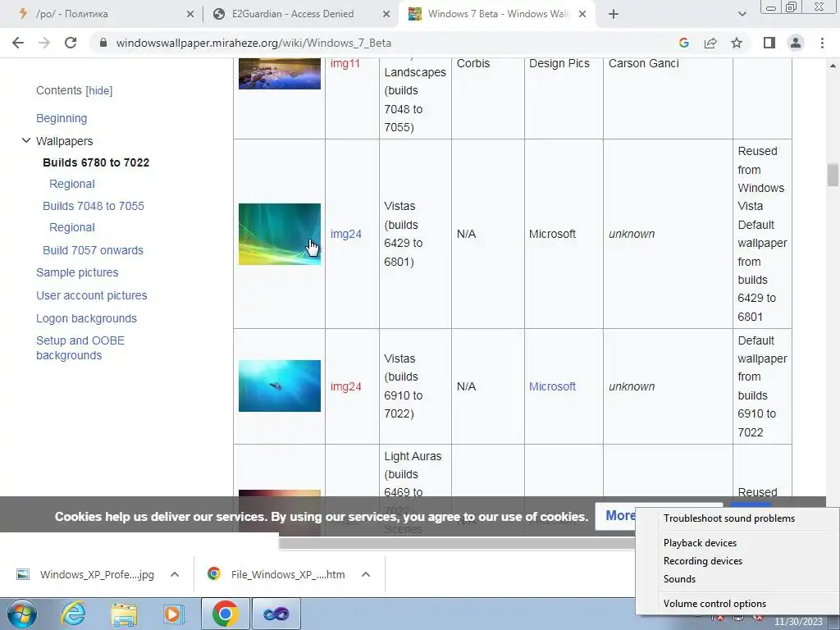Image resolution: width=840 pixels, height=630 pixels.
Task: Open Recording devices from context menu
Action: [703, 561]
